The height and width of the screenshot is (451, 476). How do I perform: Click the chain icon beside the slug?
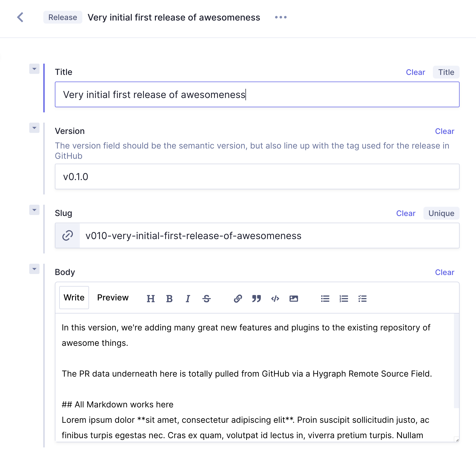[x=67, y=236]
